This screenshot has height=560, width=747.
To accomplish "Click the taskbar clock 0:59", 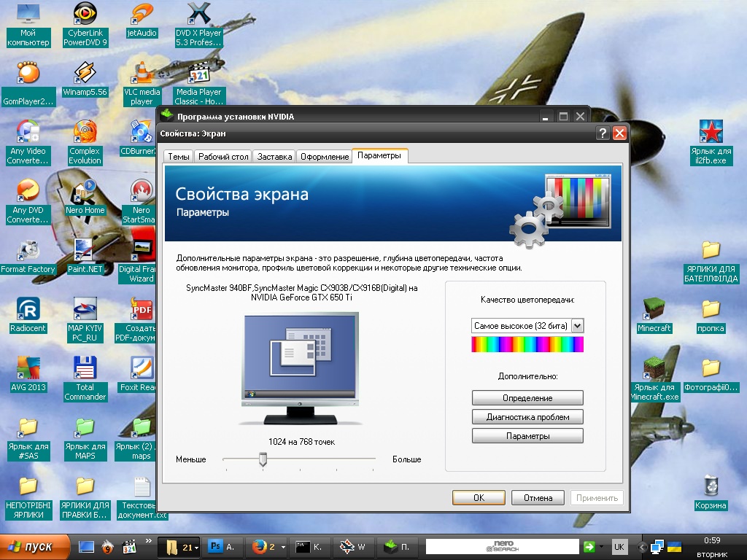I will pyautogui.click(x=712, y=540).
